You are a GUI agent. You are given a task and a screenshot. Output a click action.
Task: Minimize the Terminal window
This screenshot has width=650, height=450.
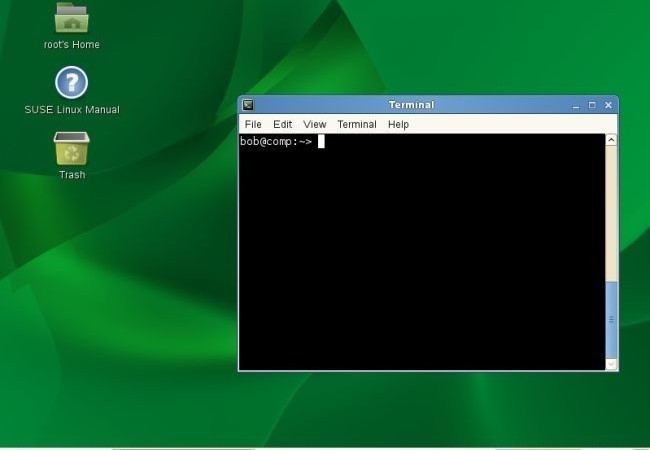click(x=575, y=105)
